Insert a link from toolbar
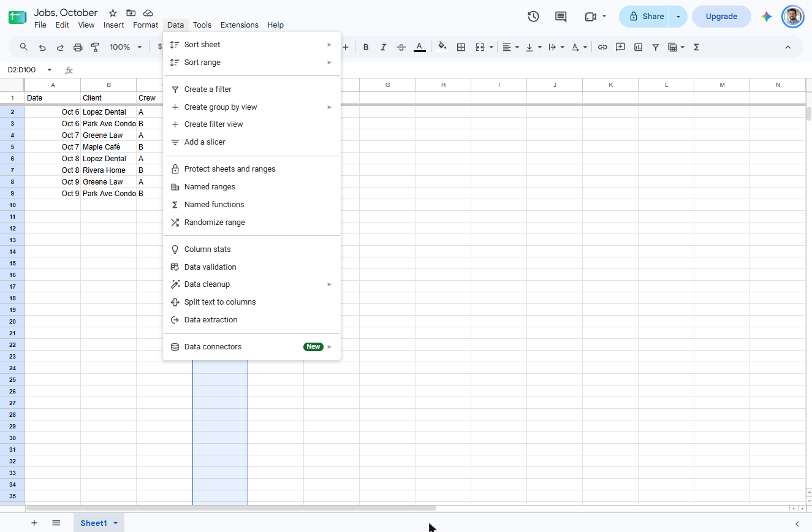812x532 pixels. point(602,47)
